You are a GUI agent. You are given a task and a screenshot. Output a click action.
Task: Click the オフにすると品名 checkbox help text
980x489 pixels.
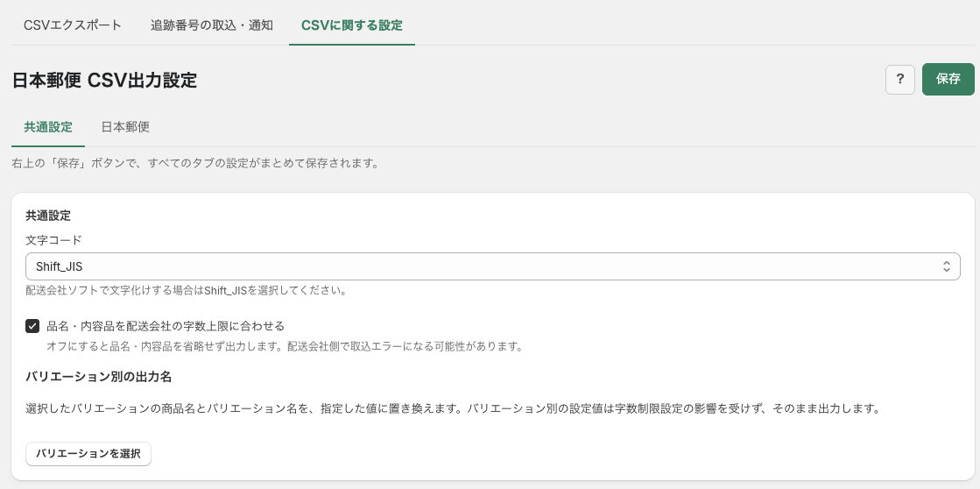pyautogui.click(x=285, y=346)
